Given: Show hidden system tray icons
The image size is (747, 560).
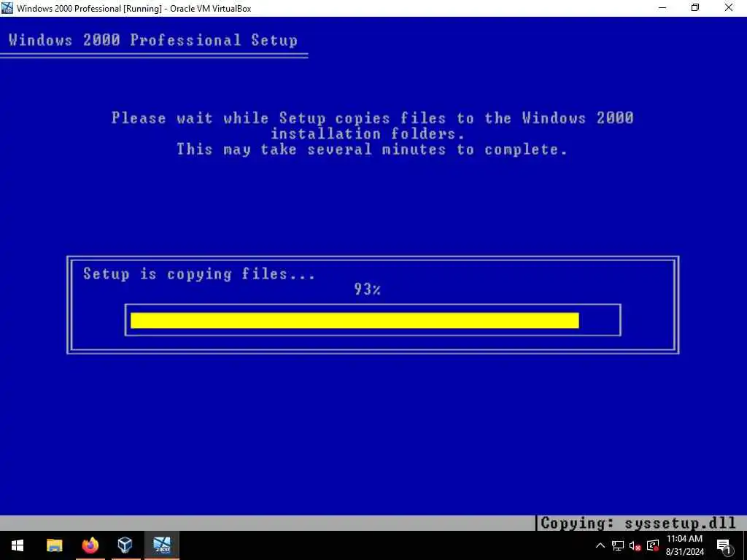Looking at the screenshot, I should pyautogui.click(x=600, y=545).
